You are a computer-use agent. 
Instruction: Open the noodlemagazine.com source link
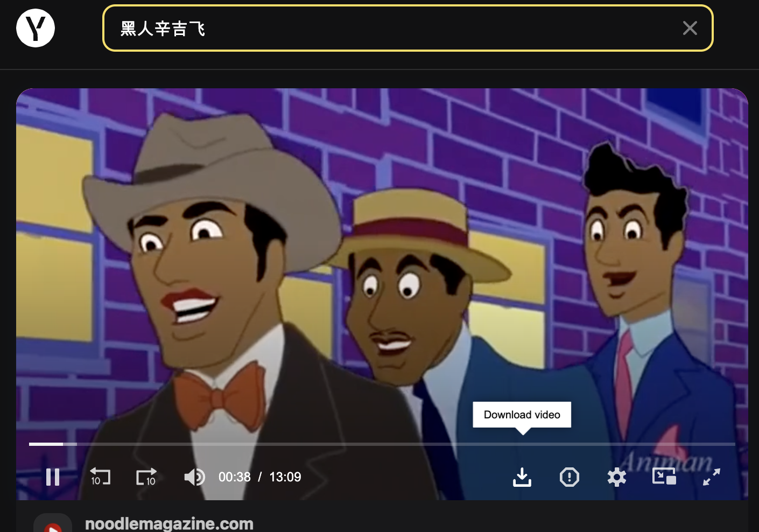[169, 524]
